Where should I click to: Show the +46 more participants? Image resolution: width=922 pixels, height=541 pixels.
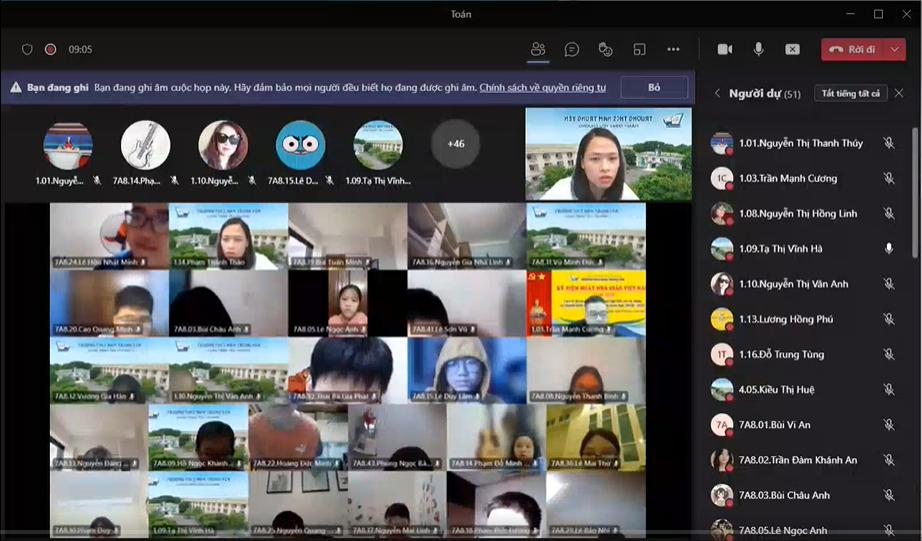455,144
